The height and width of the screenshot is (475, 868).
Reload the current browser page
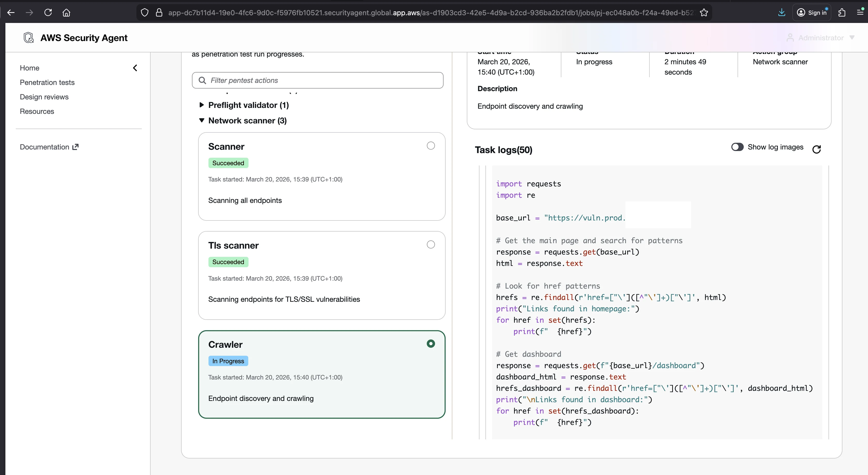[x=48, y=13]
